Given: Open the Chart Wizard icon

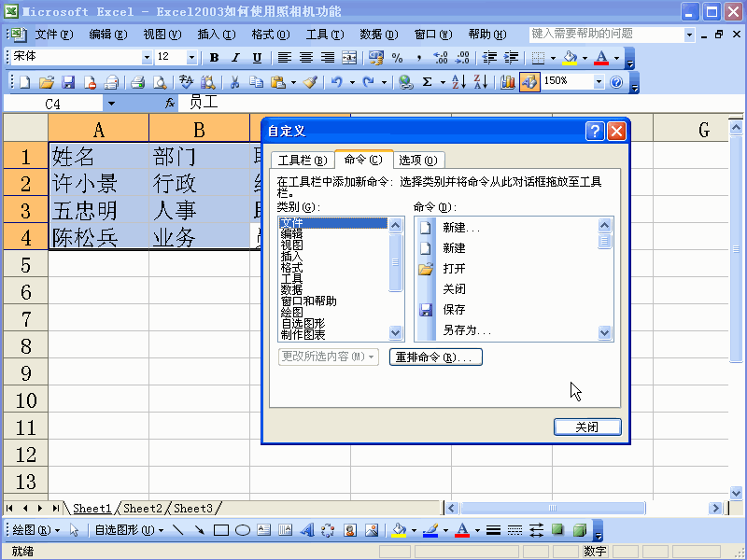Looking at the screenshot, I should click(x=506, y=82).
